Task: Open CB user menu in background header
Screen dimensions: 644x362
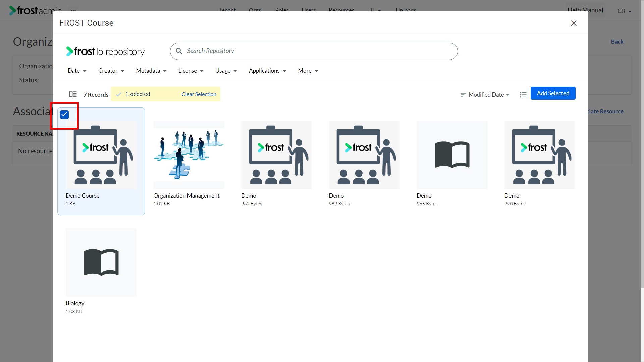Action: point(624,11)
